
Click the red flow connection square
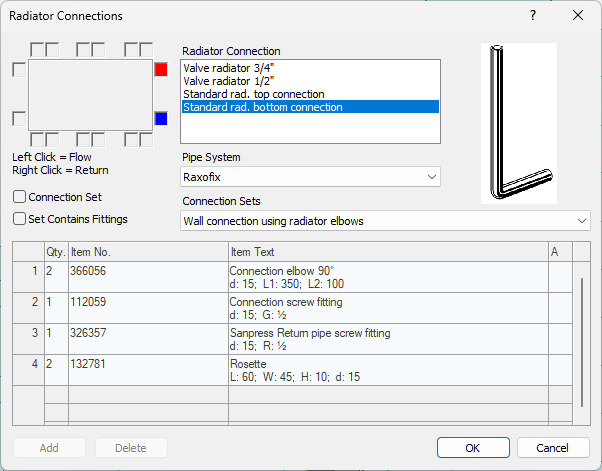(161, 70)
